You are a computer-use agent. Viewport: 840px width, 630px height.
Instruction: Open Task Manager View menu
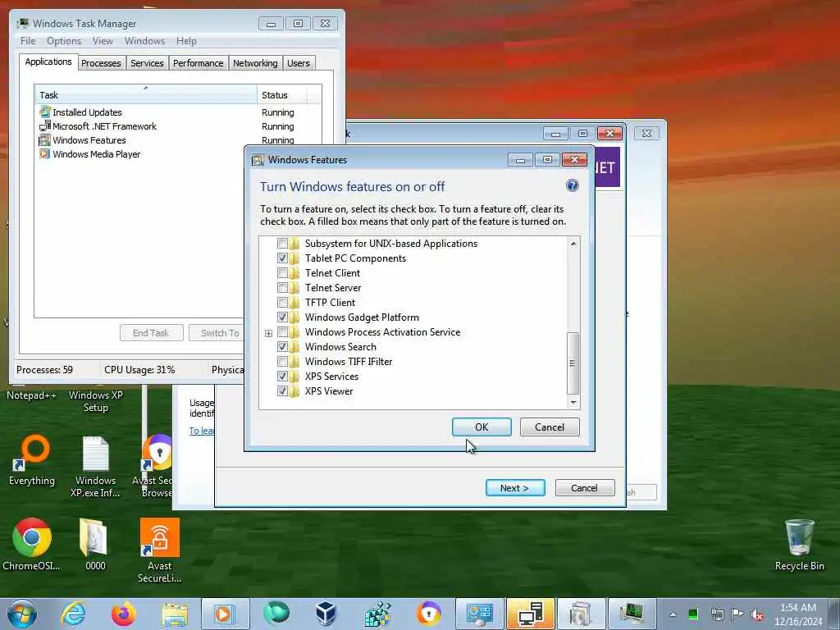pyautogui.click(x=103, y=41)
